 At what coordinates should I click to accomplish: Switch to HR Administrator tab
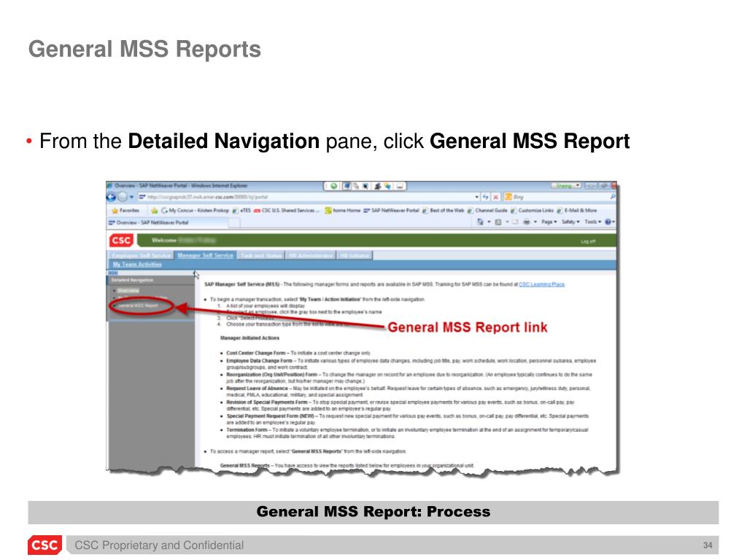[311, 256]
